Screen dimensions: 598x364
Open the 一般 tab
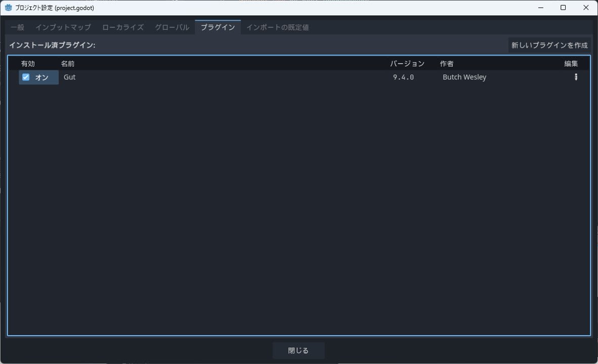(18, 27)
